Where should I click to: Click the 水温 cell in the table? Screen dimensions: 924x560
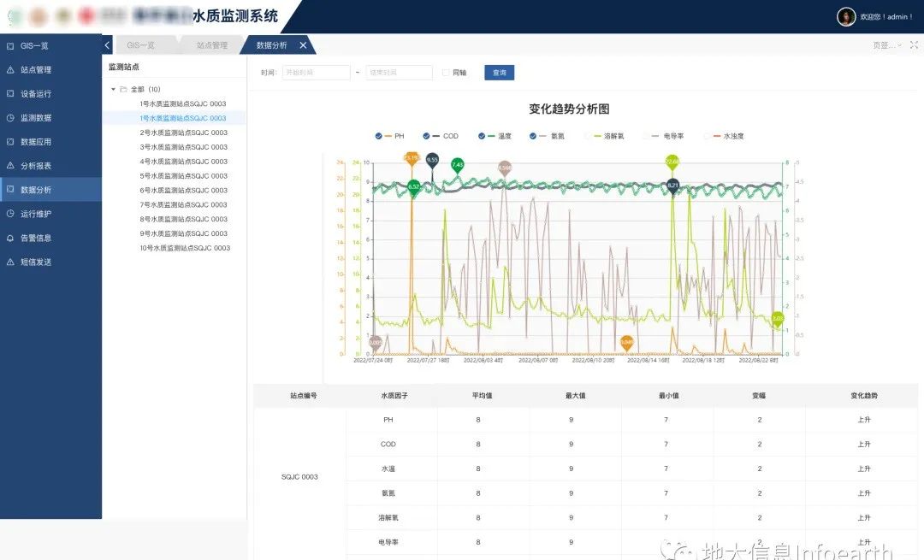(388, 469)
